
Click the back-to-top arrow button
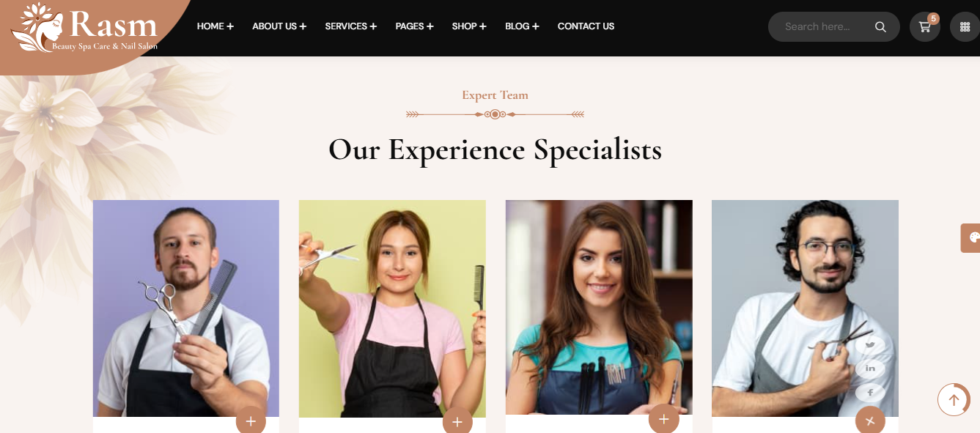[954, 399]
